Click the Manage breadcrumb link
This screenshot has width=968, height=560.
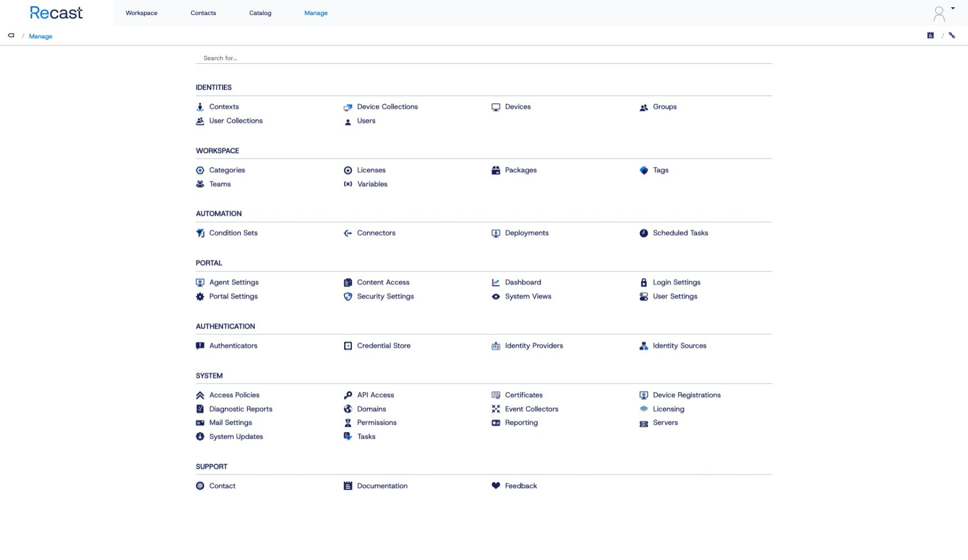pos(41,36)
